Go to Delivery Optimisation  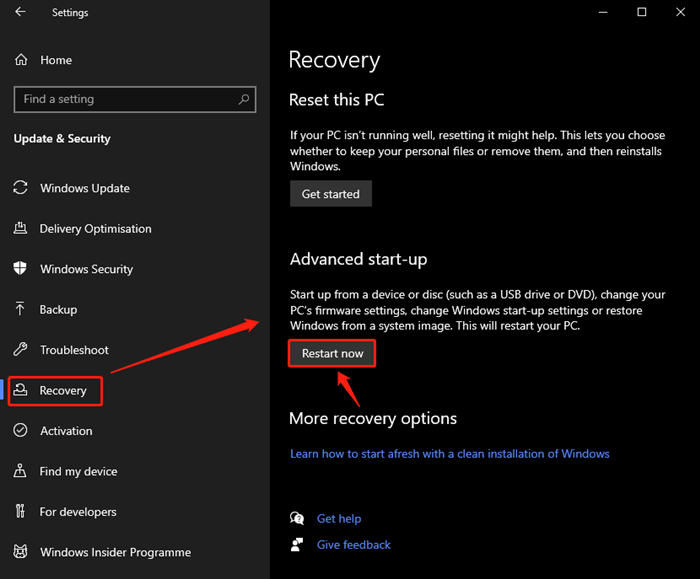(x=95, y=229)
